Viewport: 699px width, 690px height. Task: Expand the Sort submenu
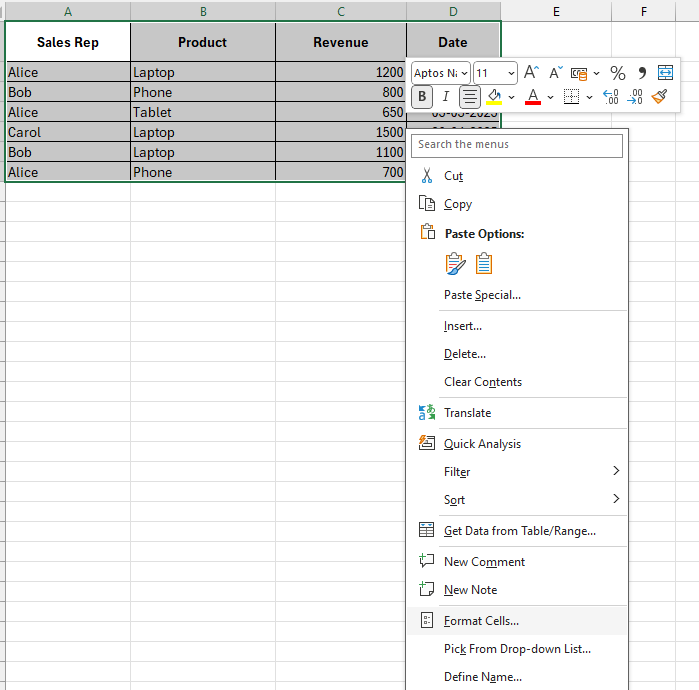point(517,499)
